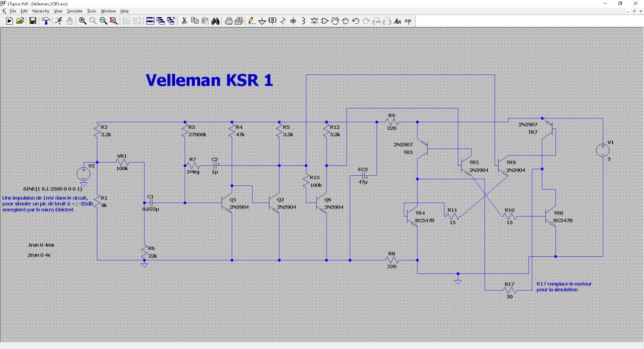Click the New Schematic icon
The height and width of the screenshot is (349, 644).
pyautogui.click(x=10, y=21)
